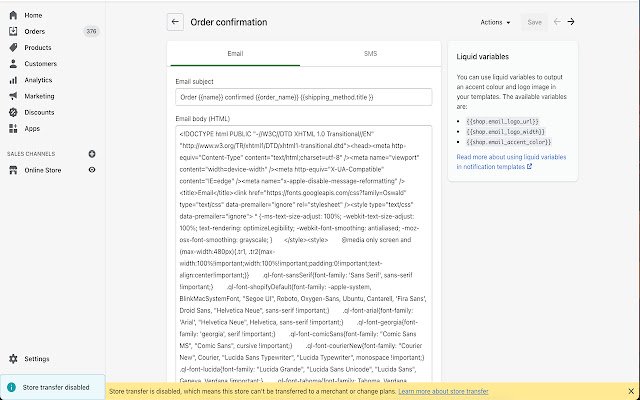The image size is (640, 400).
Task: Open Settings in the sidebar
Action: [x=37, y=359]
